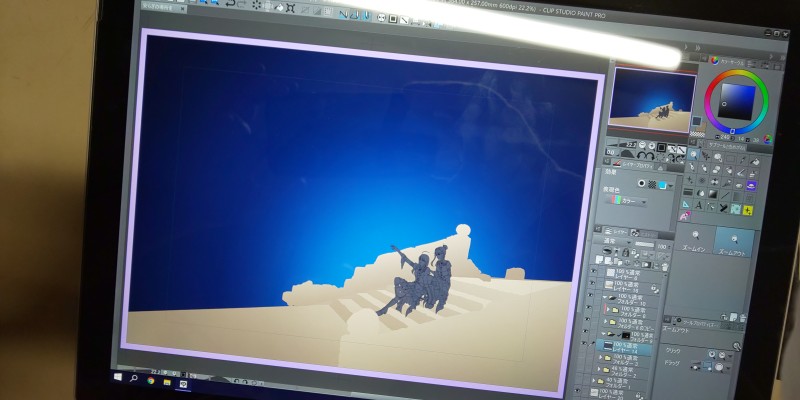Select the pink 3D figure tool
This screenshot has height=400, width=800.
click(x=686, y=215)
